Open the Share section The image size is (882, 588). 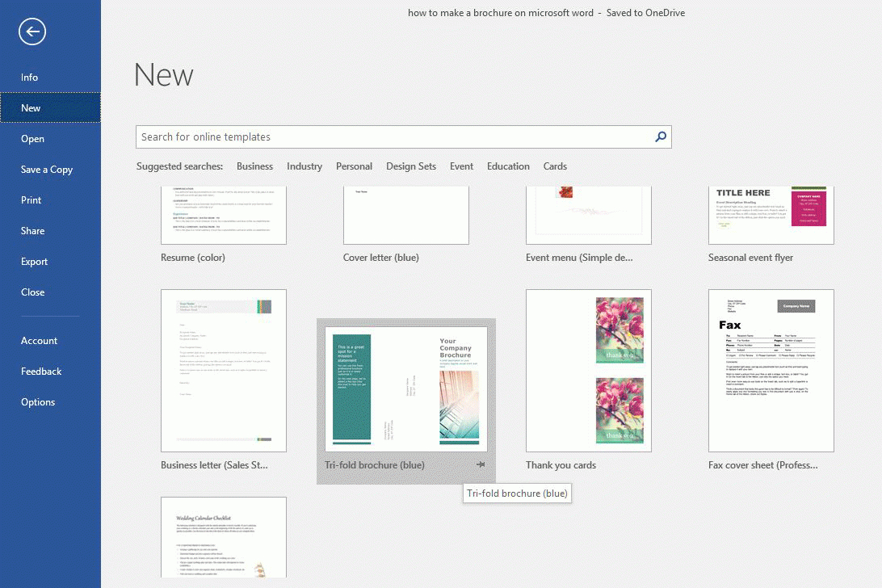pyautogui.click(x=32, y=230)
